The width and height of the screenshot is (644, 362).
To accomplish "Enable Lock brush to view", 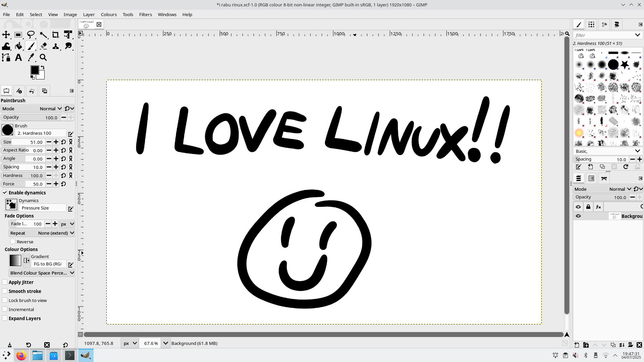I will [x=5, y=300].
